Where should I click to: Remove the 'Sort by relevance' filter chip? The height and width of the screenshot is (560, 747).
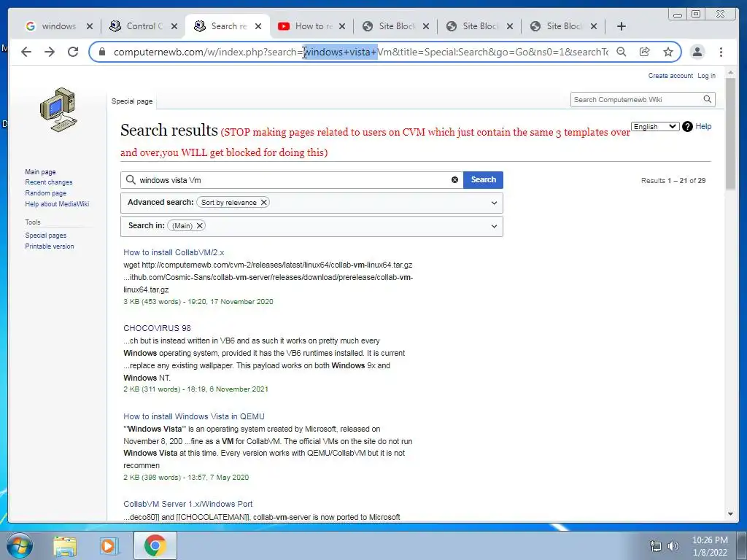(x=263, y=203)
